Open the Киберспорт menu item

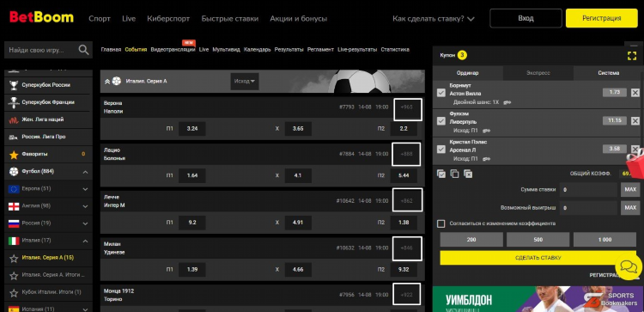pos(168,19)
